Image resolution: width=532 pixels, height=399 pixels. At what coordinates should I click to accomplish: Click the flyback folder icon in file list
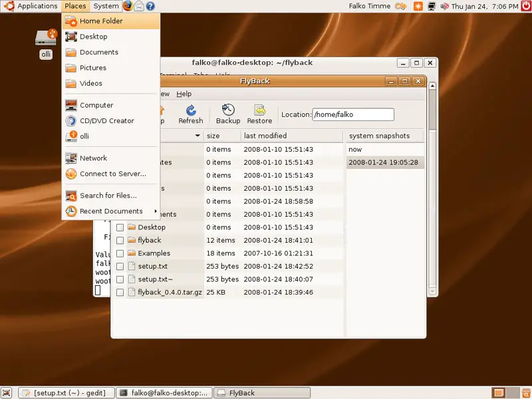click(x=132, y=240)
